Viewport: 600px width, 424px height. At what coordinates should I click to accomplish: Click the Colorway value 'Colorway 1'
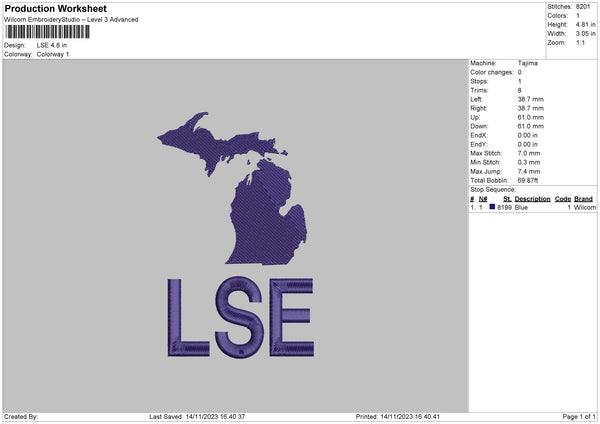[x=53, y=54]
